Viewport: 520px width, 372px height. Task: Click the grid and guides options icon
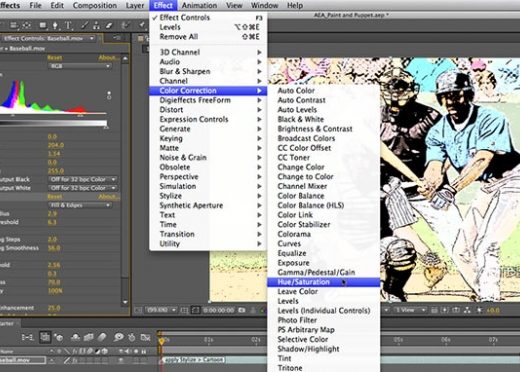(184, 310)
